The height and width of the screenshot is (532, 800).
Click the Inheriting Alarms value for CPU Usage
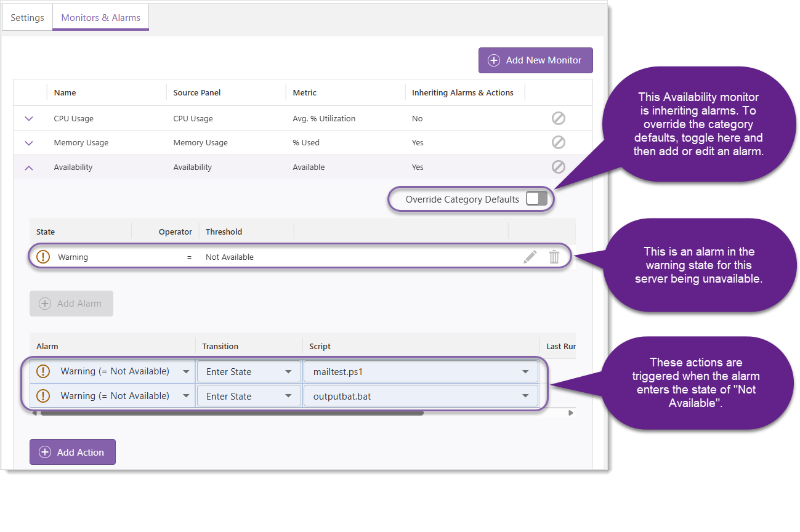pyautogui.click(x=418, y=118)
